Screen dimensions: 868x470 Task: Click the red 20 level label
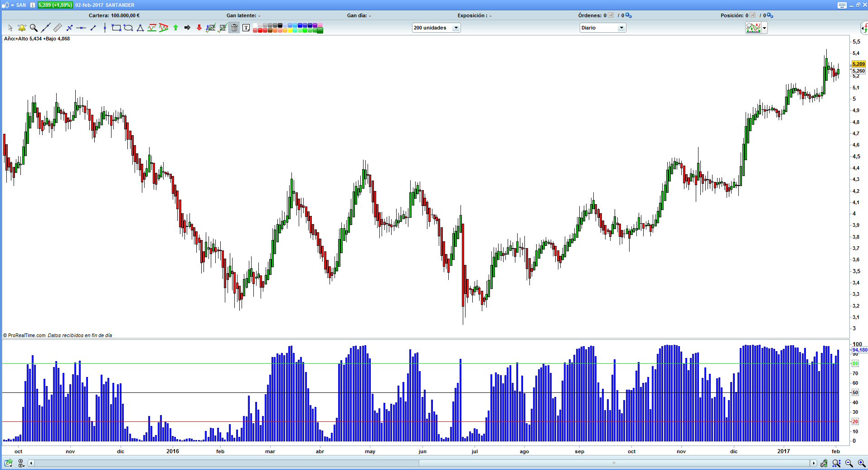tap(855, 421)
